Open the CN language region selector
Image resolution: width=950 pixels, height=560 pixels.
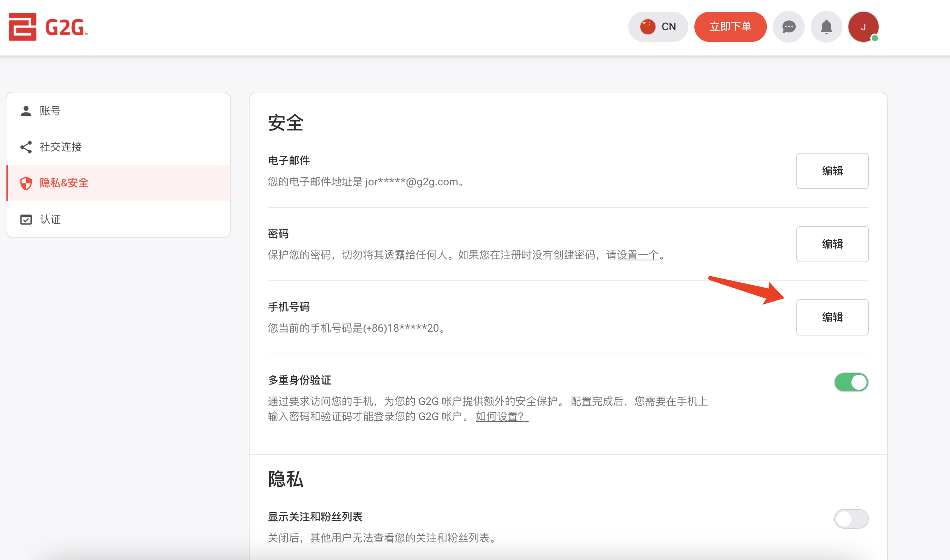click(x=668, y=27)
